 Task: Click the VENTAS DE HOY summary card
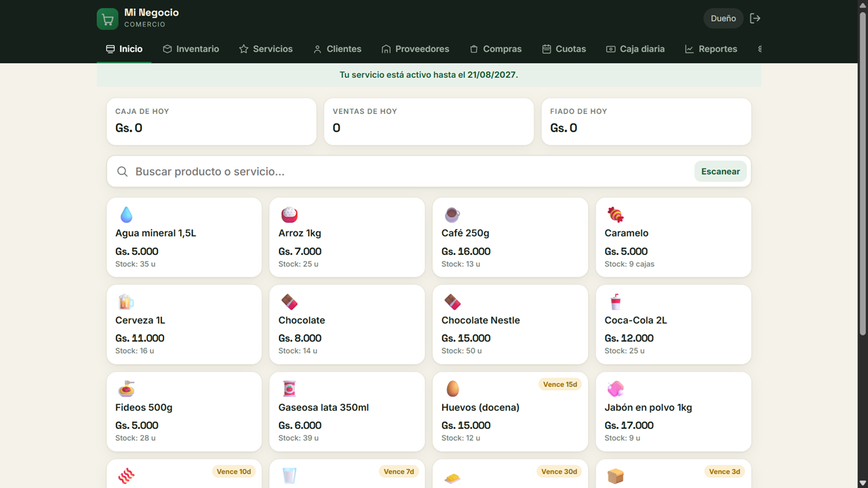point(429,121)
